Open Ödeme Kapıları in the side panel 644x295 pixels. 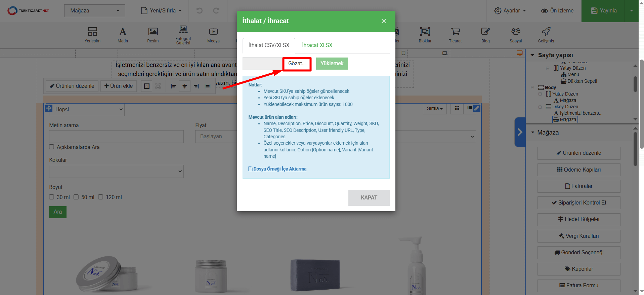tap(579, 170)
